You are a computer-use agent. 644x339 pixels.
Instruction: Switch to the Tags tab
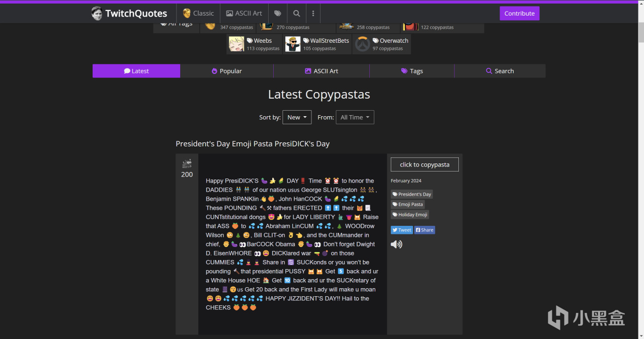click(412, 71)
